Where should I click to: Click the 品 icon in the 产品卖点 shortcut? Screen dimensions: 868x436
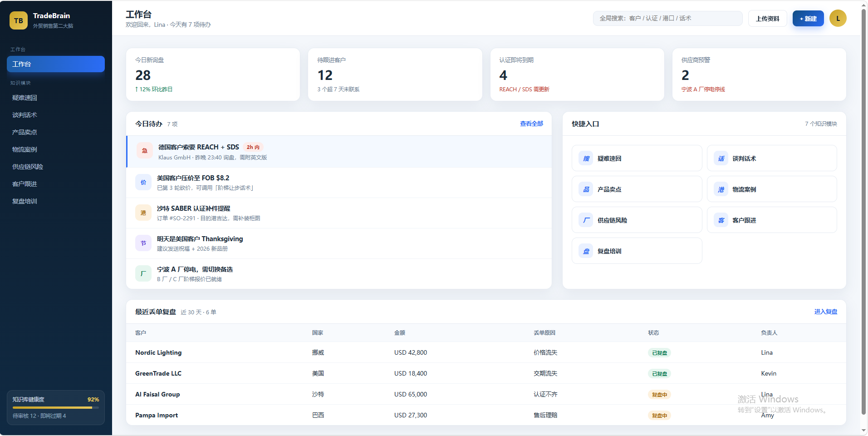[586, 189]
